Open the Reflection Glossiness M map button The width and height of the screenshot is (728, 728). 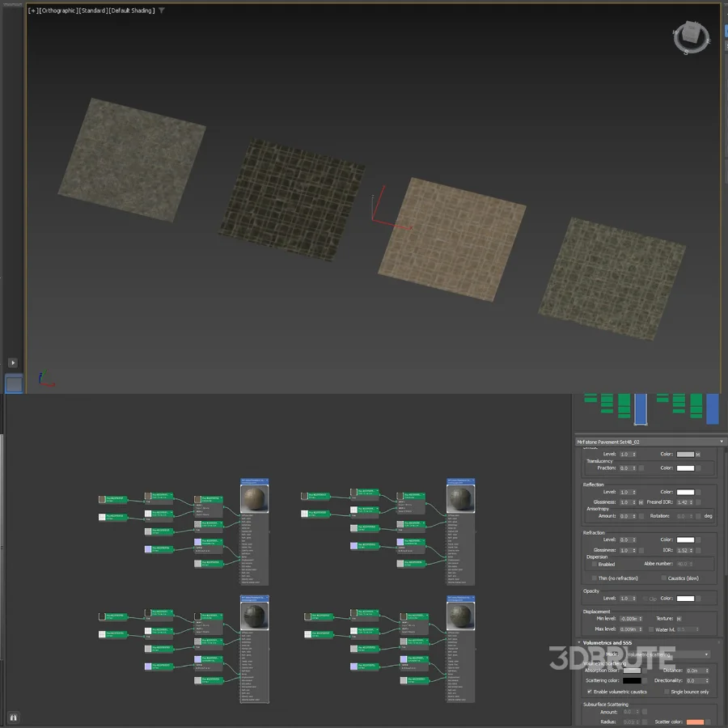click(641, 502)
